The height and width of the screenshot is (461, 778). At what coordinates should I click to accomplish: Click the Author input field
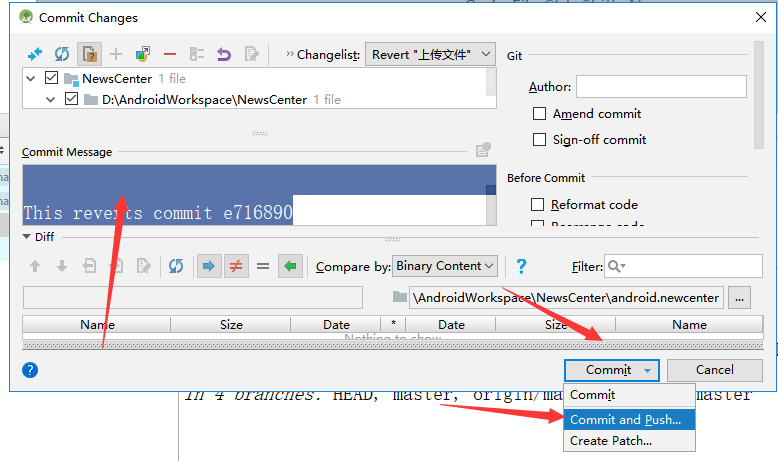(x=661, y=87)
